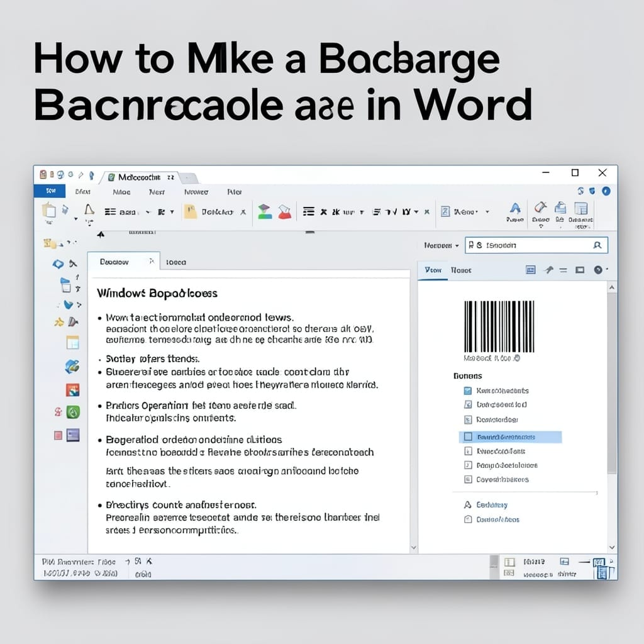
Task: Switch to the Vrow tab in right pane
Action: pyautogui.click(x=433, y=270)
